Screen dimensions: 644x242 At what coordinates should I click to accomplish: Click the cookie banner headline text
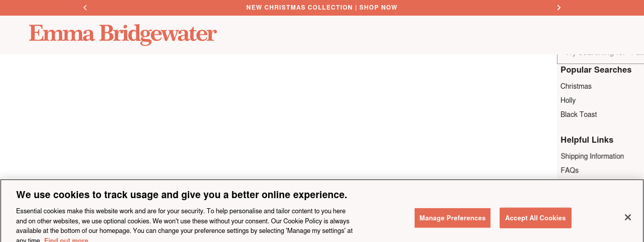click(x=182, y=195)
